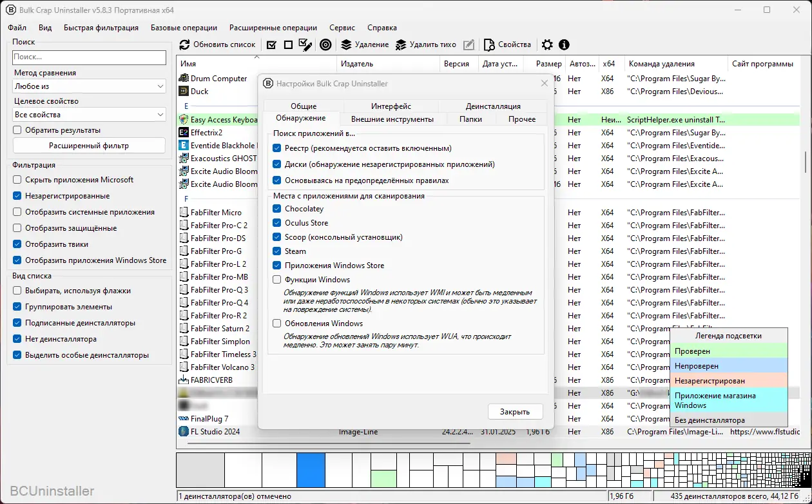Click the Eventide Blackhole row icon
The image size is (812, 504).
184,146
